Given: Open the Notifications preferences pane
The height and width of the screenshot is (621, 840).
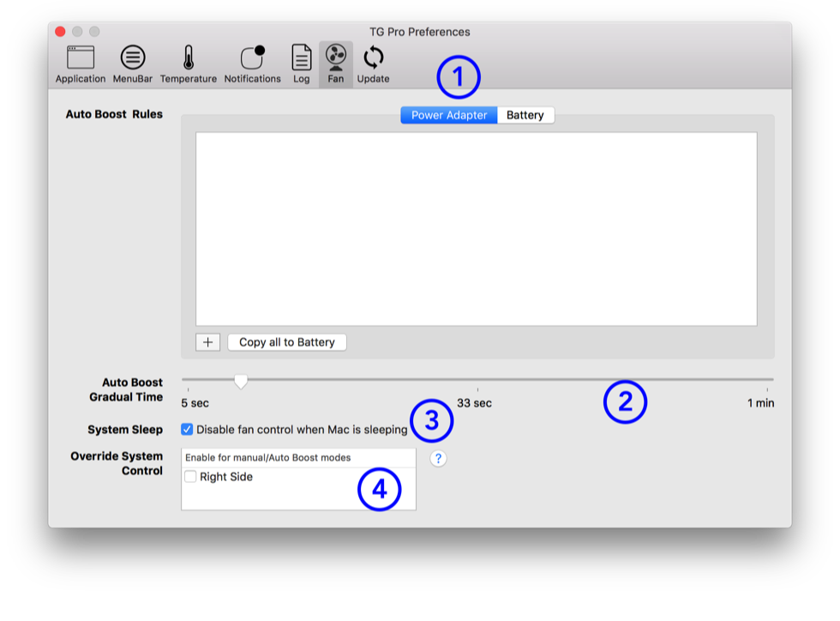Looking at the screenshot, I should [x=252, y=64].
